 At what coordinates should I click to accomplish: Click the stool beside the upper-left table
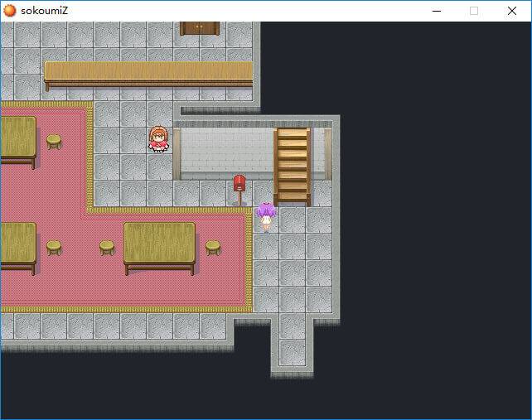pos(54,141)
